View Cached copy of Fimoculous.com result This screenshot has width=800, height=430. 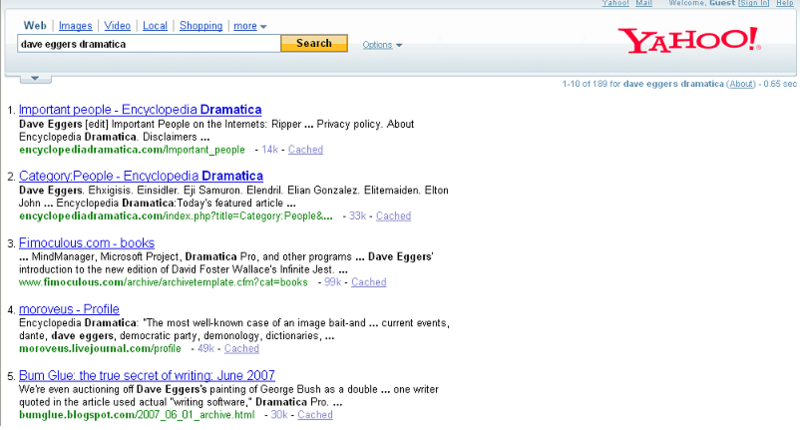[x=368, y=282]
